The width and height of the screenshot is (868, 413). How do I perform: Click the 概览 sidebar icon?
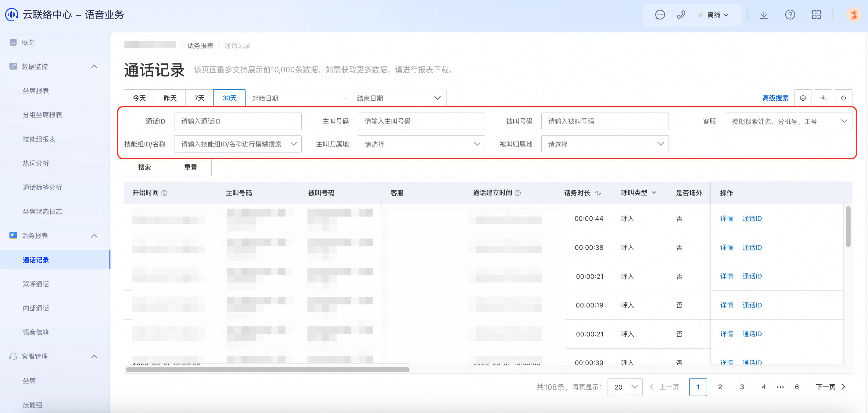[13, 42]
